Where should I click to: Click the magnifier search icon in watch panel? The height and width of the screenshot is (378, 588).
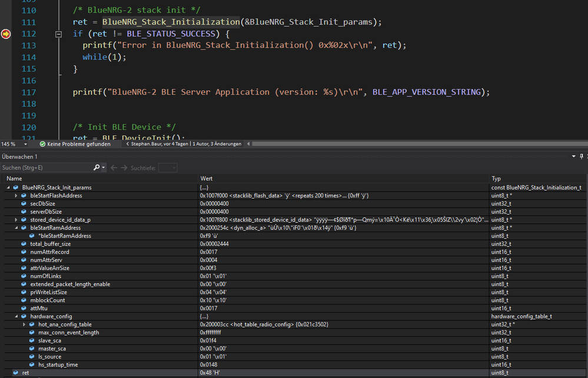[97, 168]
